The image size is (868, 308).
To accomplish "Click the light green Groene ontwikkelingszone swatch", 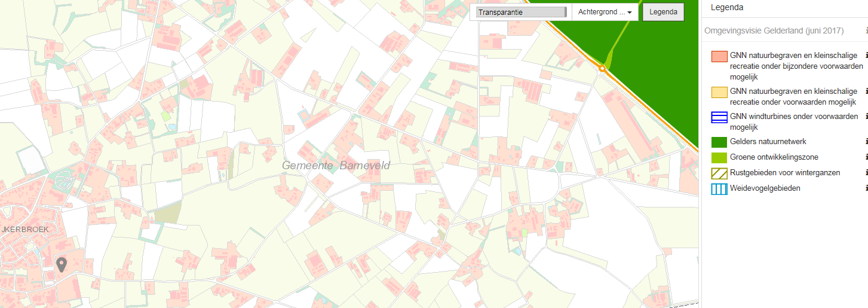I will point(719,158).
